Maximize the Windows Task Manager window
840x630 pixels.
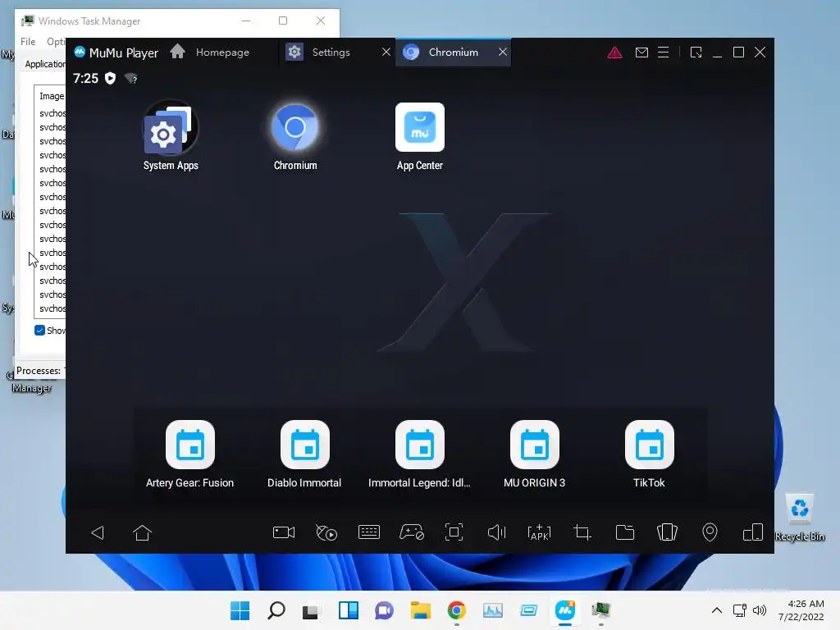click(x=283, y=21)
